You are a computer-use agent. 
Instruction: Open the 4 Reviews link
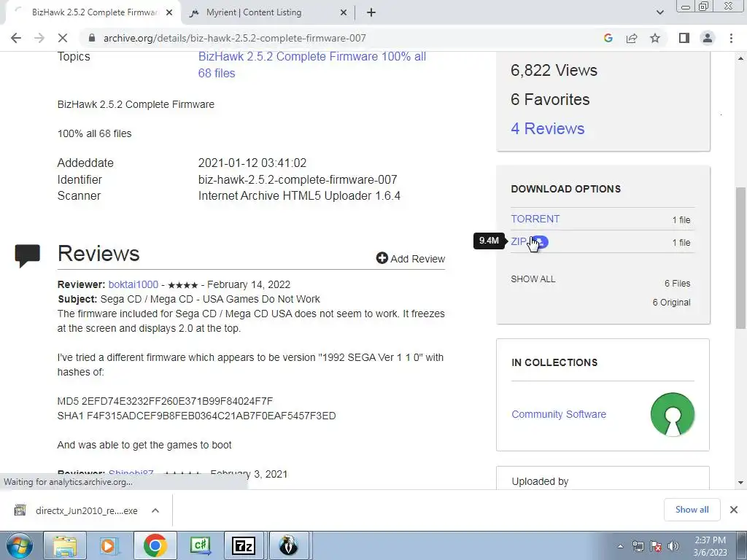pyautogui.click(x=547, y=128)
